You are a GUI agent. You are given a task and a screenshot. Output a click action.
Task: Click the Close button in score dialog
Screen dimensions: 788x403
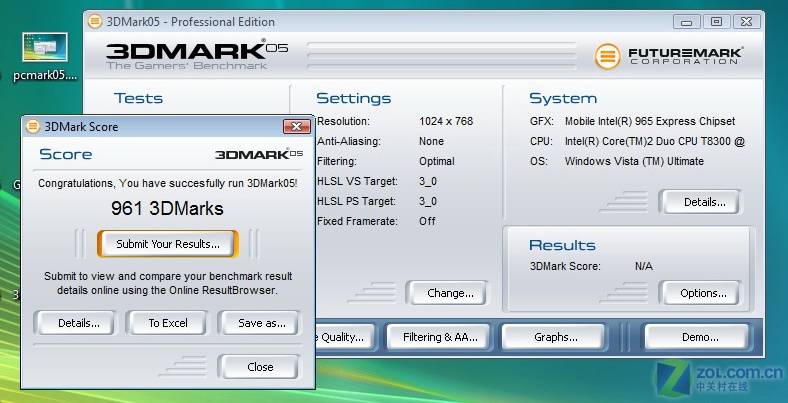258,367
